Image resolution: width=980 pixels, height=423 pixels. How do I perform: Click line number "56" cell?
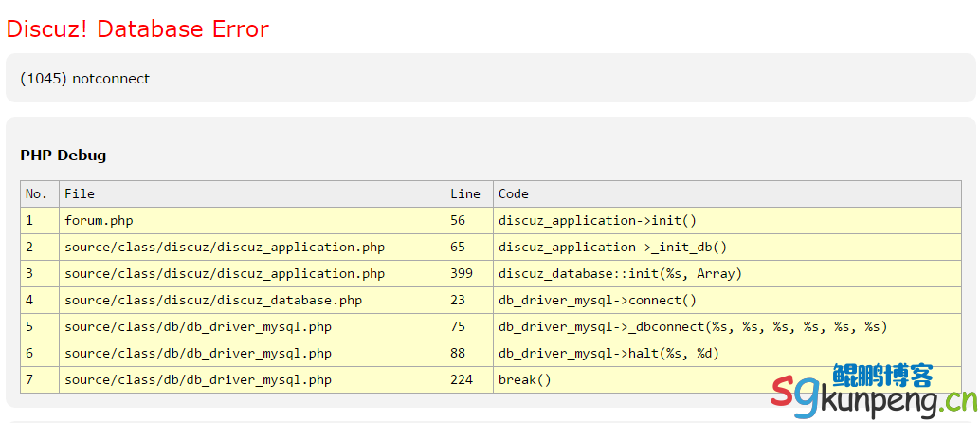tap(469, 221)
